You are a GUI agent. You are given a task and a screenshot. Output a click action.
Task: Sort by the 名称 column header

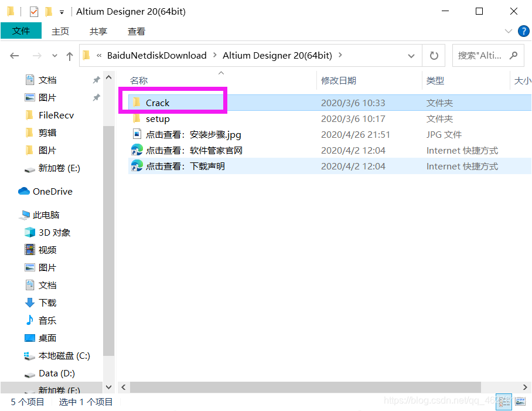coord(139,81)
